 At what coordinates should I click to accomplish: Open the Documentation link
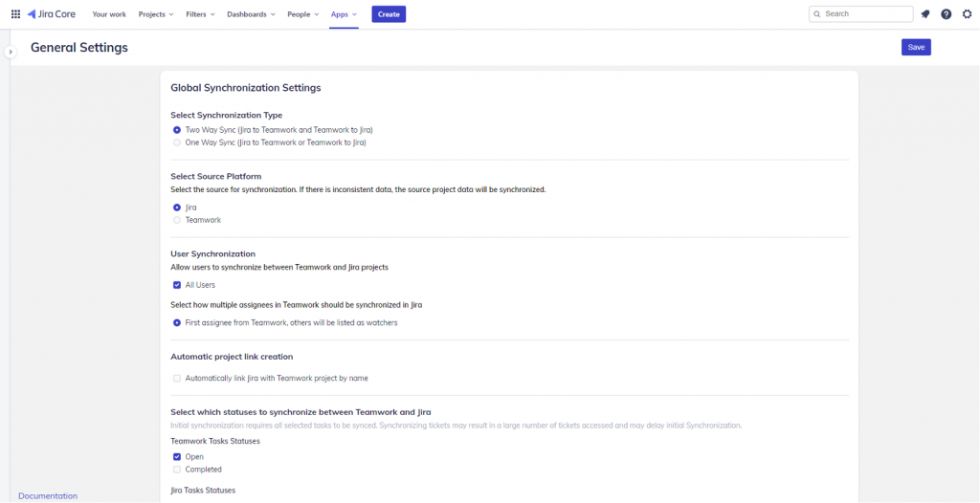coord(48,495)
